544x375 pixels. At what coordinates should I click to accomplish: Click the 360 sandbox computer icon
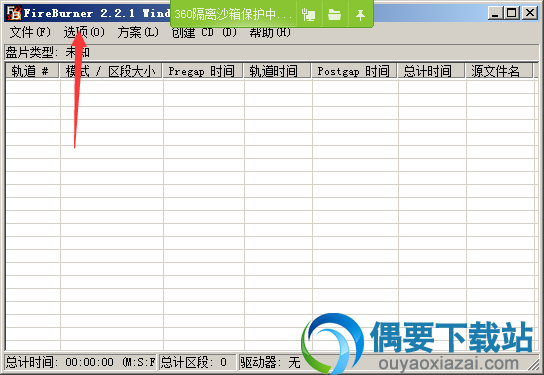[x=308, y=14]
